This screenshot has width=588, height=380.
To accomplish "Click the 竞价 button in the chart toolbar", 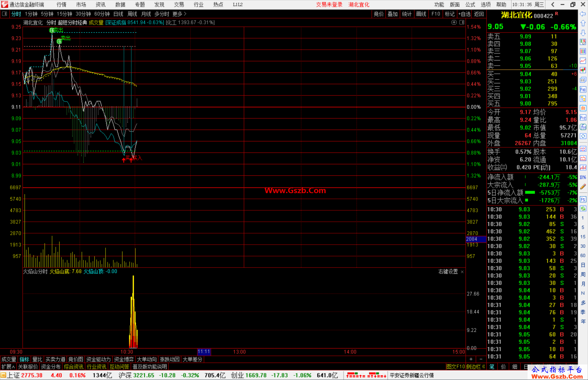I will [x=379, y=14].
